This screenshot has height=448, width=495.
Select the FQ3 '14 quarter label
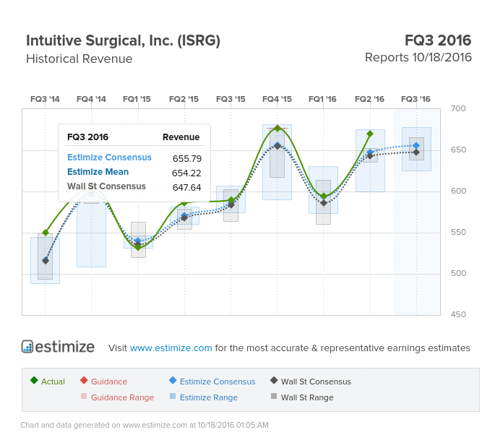(x=45, y=99)
